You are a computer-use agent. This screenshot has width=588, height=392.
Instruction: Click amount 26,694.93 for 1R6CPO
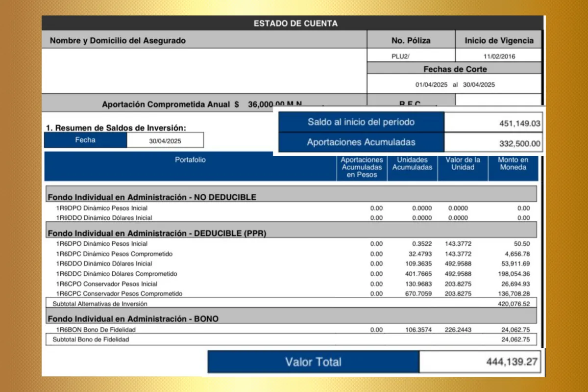(515, 284)
